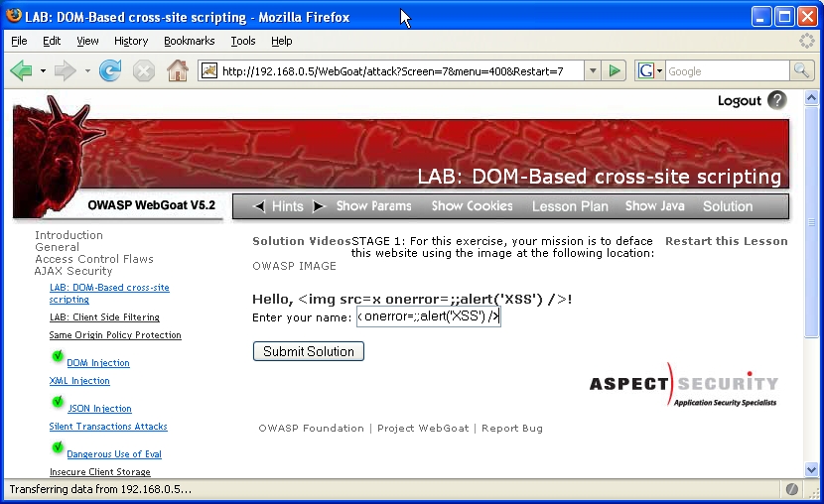Click the help question mark icon
Screen dimensions: 824x504
tap(776, 100)
